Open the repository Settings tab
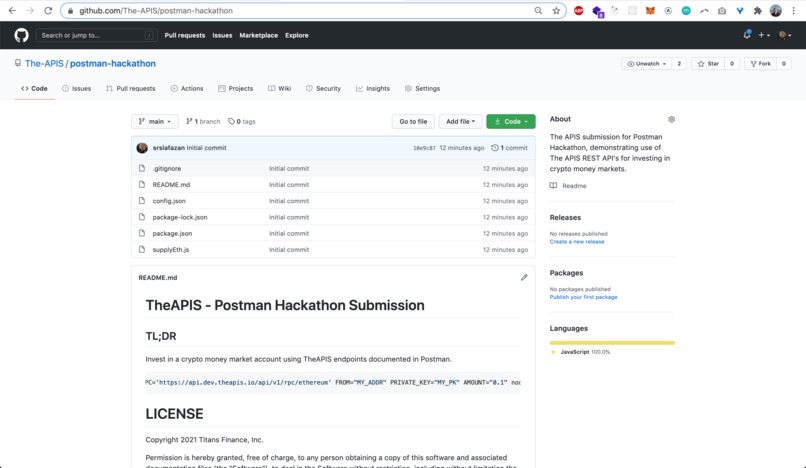The height and width of the screenshot is (468, 806). [x=422, y=88]
